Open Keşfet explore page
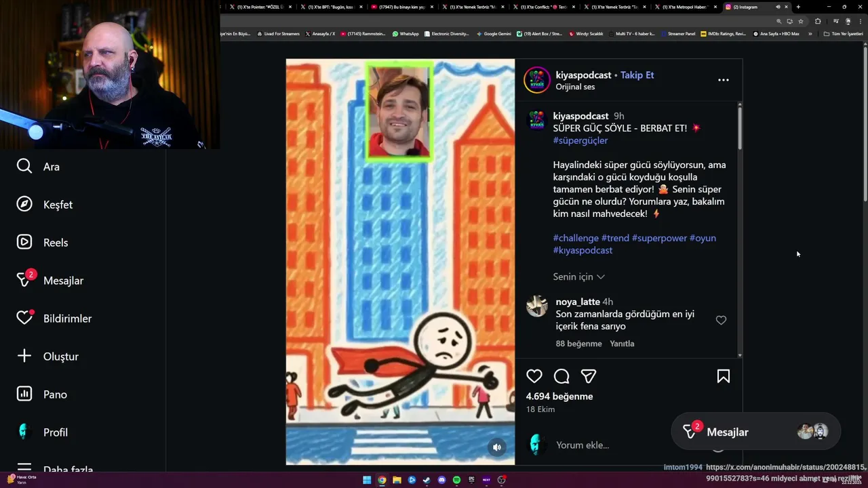Viewport: 868px width, 488px height. pos(44,205)
